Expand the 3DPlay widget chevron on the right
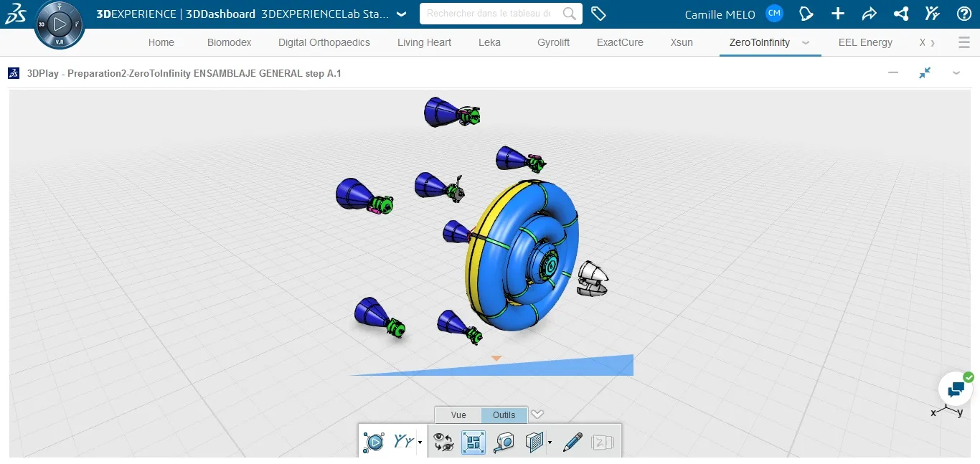980x464 pixels. (x=956, y=72)
